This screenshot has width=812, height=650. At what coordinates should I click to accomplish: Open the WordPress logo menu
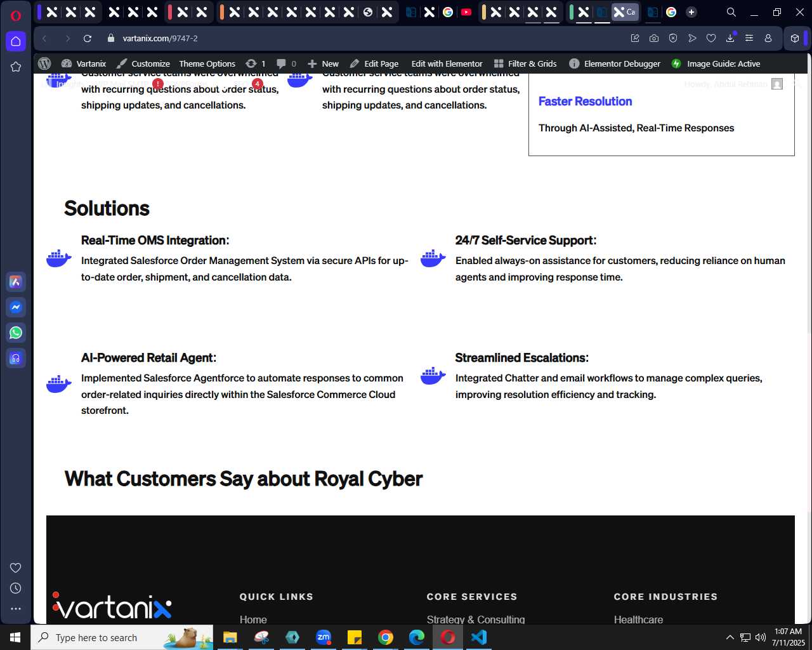click(x=44, y=63)
